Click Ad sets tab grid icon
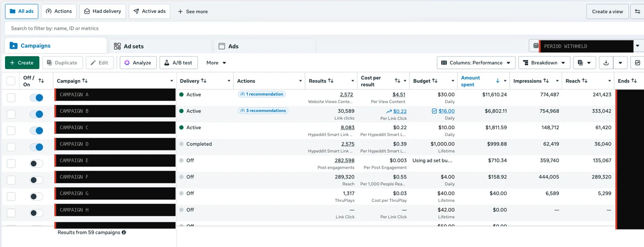This screenshot has width=644, height=247. click(117, 46)
